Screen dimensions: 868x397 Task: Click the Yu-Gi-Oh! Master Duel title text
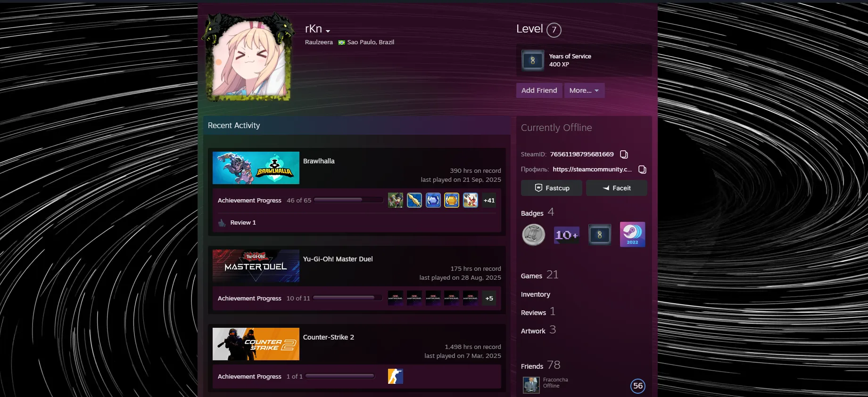338,259
